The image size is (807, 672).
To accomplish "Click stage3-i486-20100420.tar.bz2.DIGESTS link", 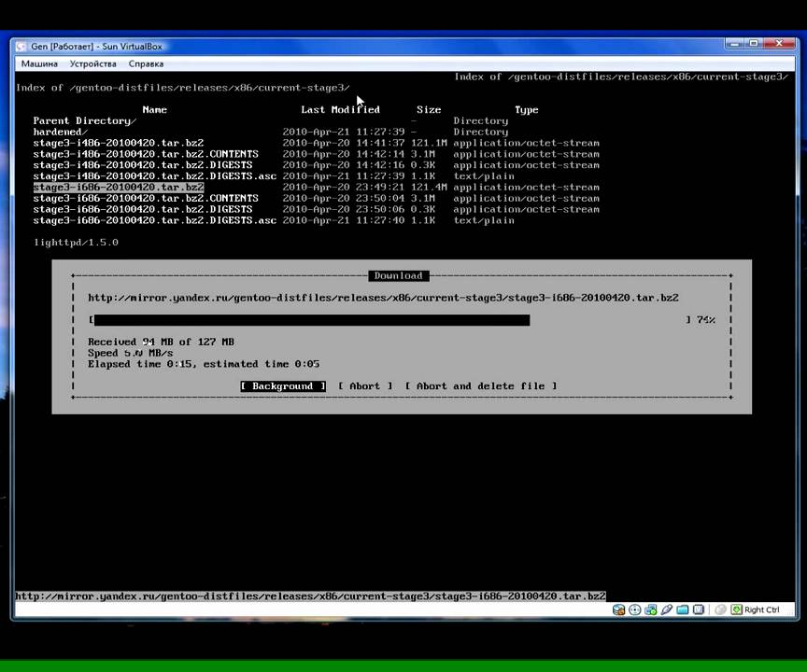I will coord(143,165).
